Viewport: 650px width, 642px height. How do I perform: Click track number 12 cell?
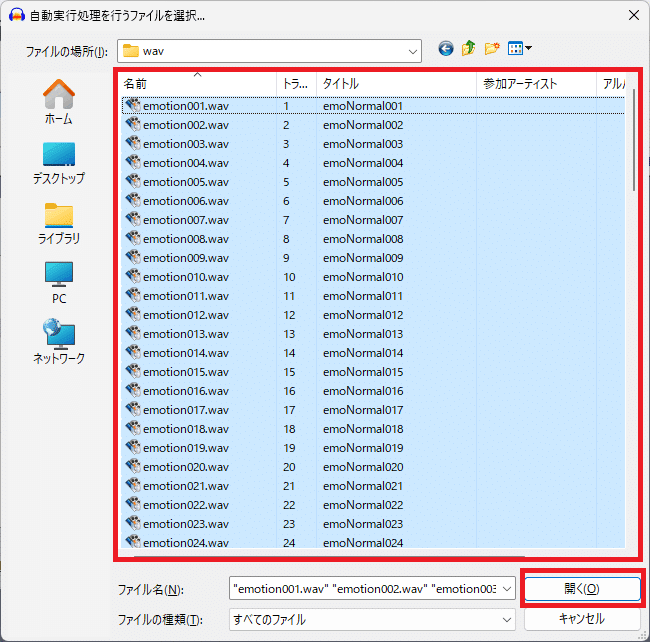(289, 315)
